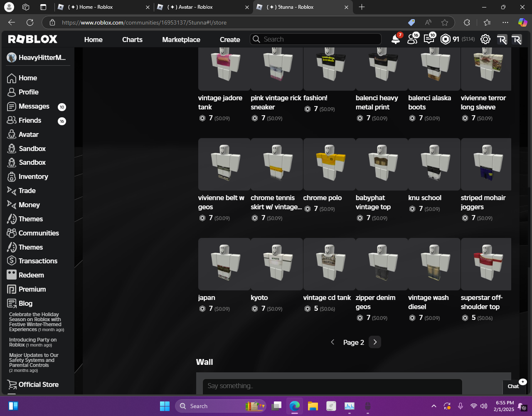This screenshot has height=416, width=532.
Task: Click the Robux balance icon
Action: pos(446,40)
